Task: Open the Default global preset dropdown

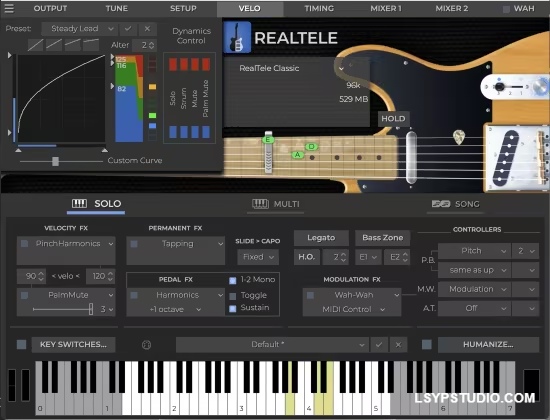Action: click(x=272, y=345)
